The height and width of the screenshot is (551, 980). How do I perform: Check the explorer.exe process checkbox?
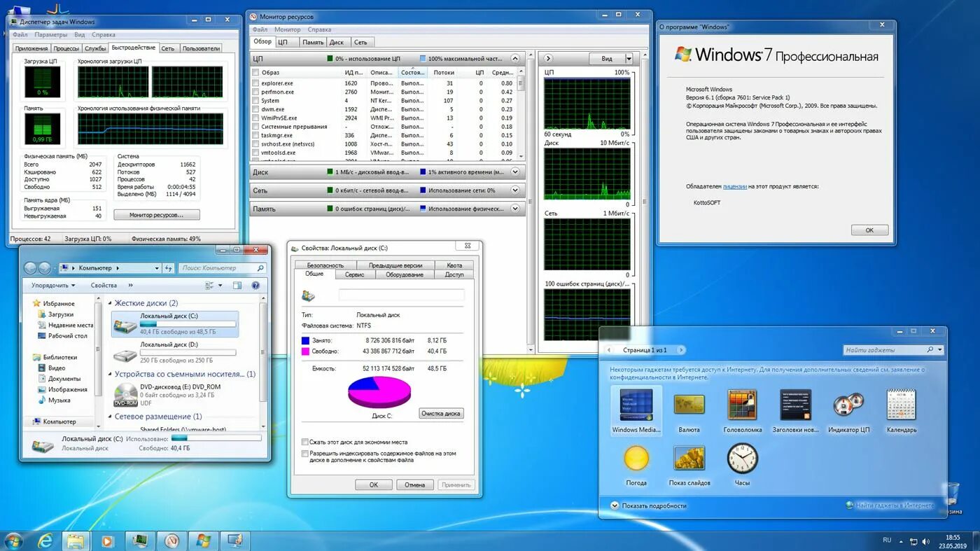(255, 83)
